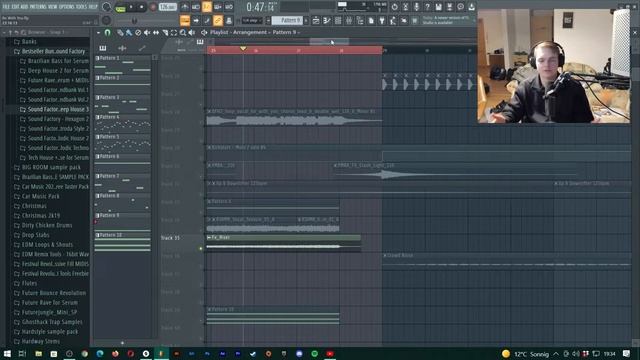Select the playlist slice tool

click(x=165, y=32)
